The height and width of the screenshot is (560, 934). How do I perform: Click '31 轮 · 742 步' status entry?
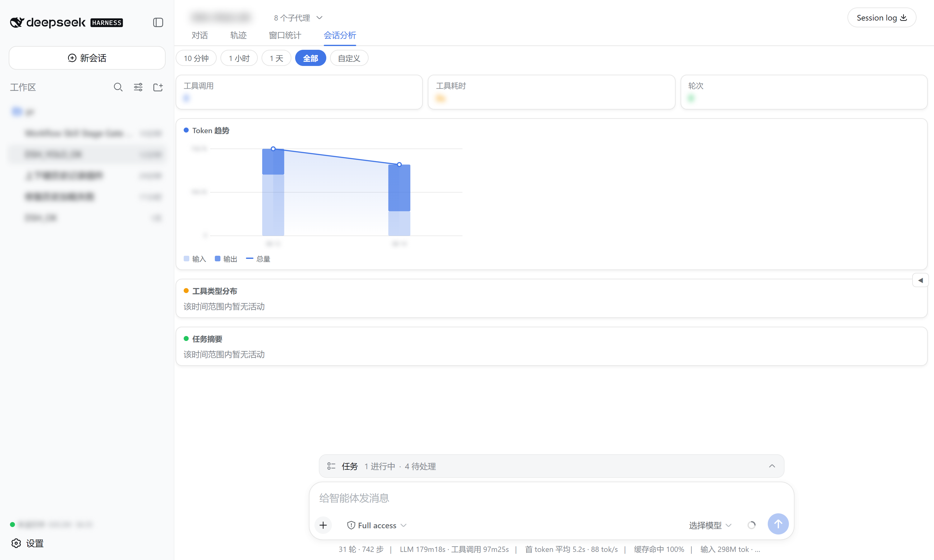click(x=361, y=549)
